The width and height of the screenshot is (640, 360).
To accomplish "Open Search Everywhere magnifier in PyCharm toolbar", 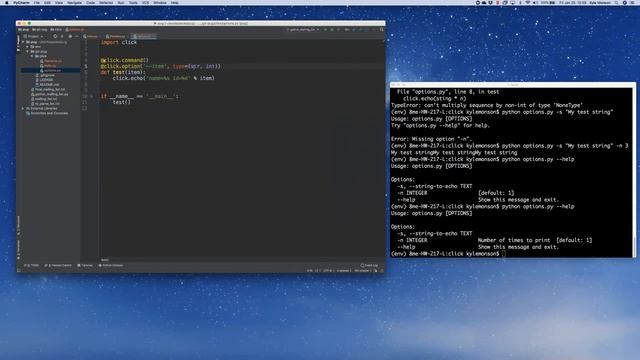I will [x=382, y=30].
